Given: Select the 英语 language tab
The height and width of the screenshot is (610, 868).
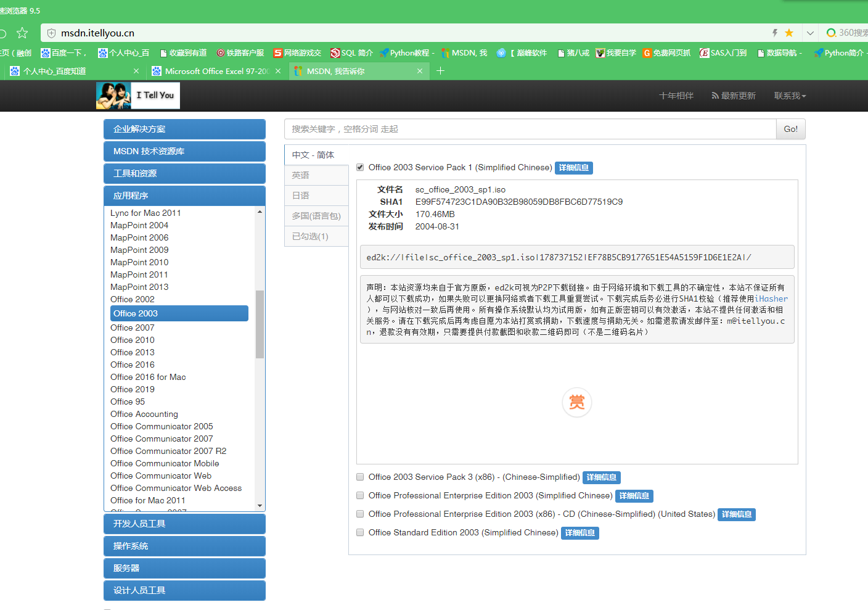Looking at the screenshot, I should 316,175.
